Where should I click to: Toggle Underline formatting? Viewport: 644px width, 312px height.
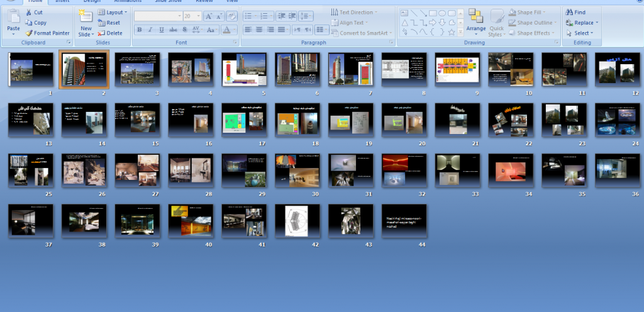coord(162,30)
